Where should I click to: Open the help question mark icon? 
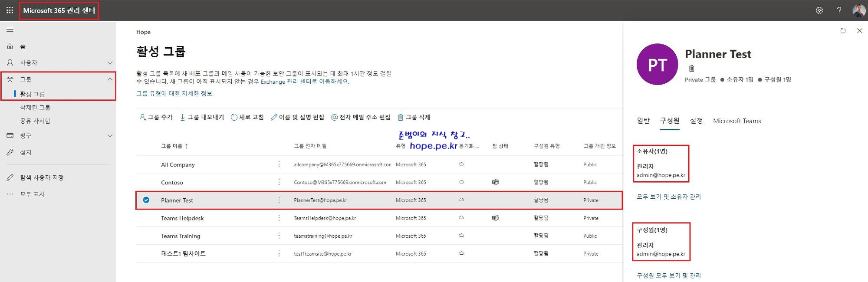[839, 10]
